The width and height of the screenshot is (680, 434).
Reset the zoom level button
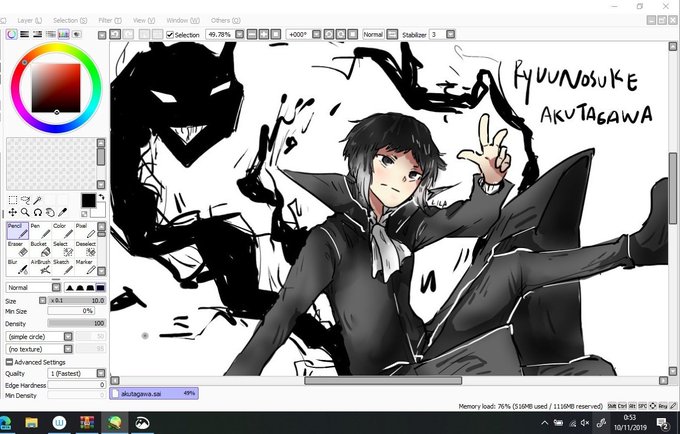275,34
